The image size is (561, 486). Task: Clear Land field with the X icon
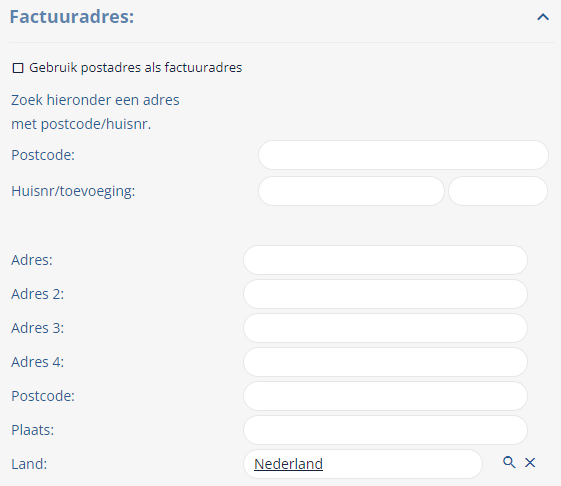530,462
